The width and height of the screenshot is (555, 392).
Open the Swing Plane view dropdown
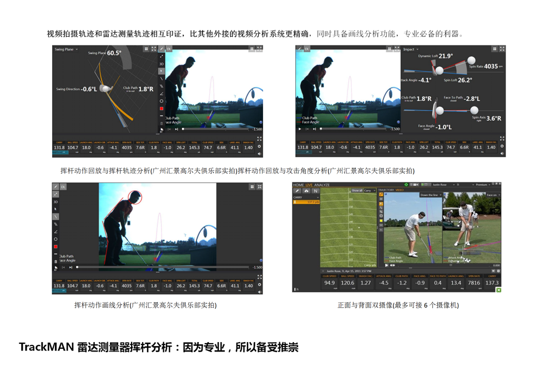66,49
